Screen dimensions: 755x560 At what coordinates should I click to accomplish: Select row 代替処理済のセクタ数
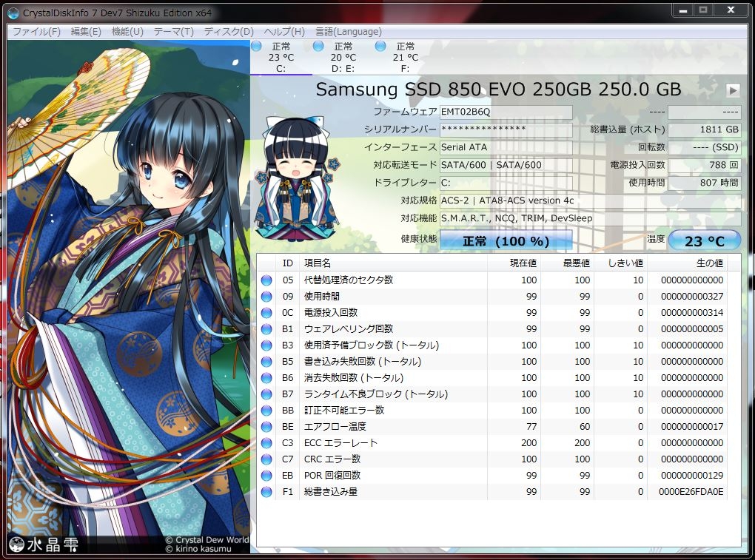(x=492, y=280)
